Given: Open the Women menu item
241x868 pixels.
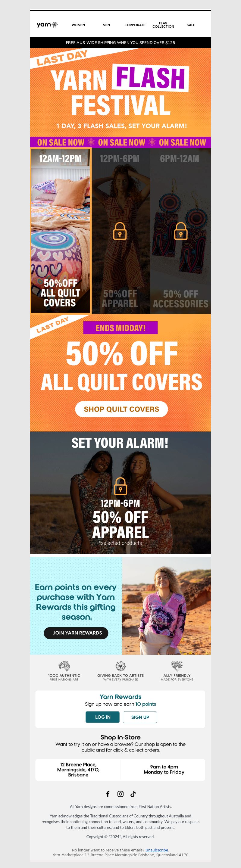Looking at the screenshot, I should [78, 25].
